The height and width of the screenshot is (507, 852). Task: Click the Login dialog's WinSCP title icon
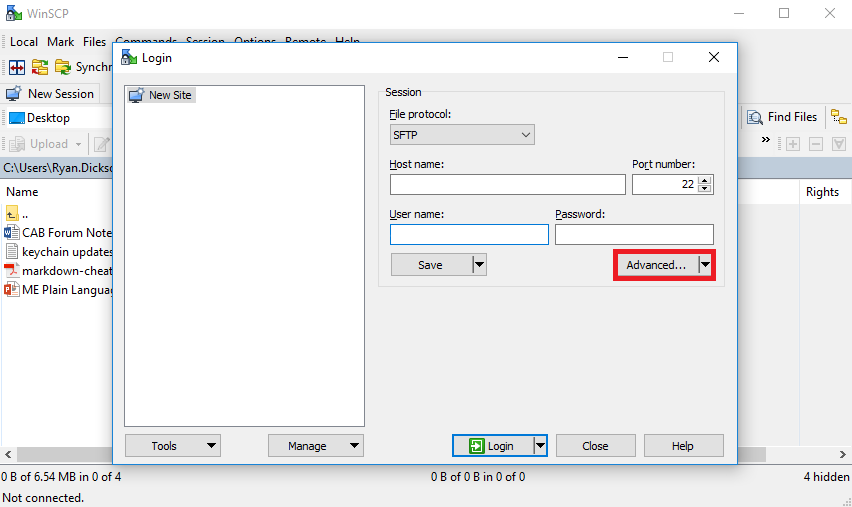[129, 57]
